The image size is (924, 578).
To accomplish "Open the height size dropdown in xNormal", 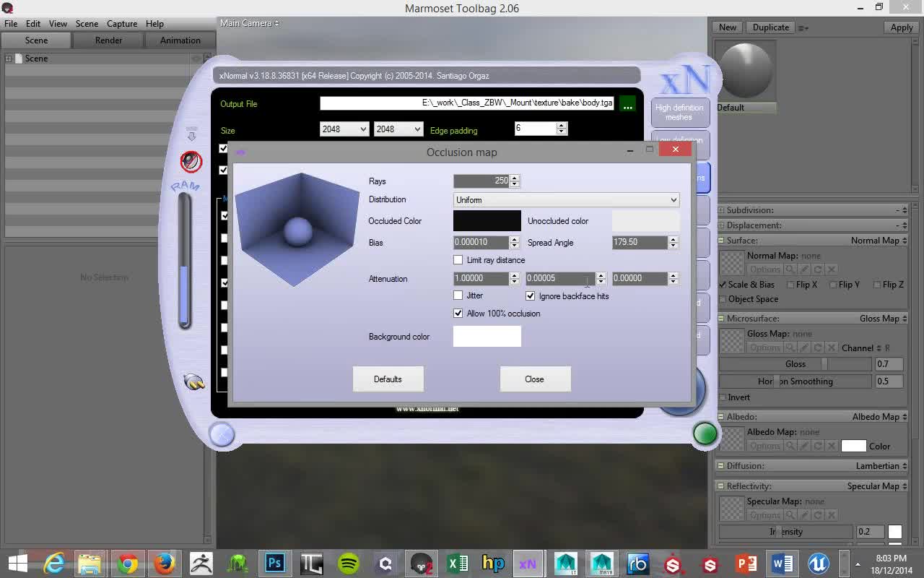I will pos(398,129).
